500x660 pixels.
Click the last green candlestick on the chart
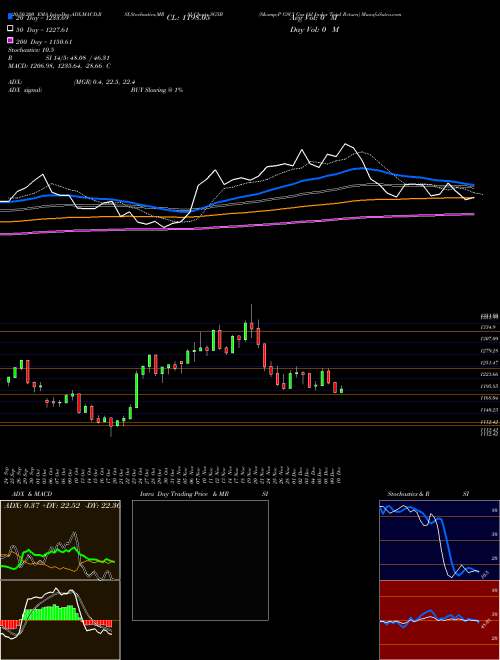pos(341,390)
